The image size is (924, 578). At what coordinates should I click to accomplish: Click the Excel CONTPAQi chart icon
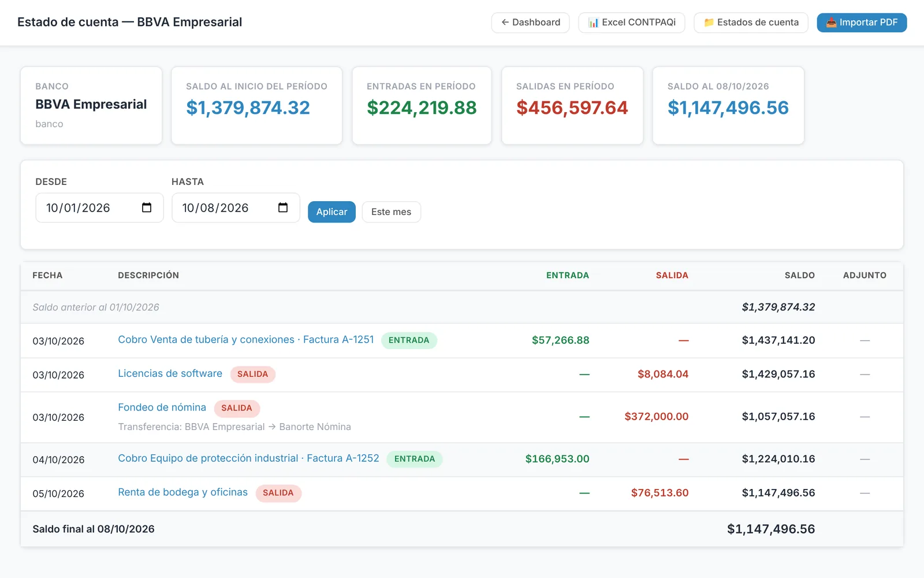click(593, 23)
